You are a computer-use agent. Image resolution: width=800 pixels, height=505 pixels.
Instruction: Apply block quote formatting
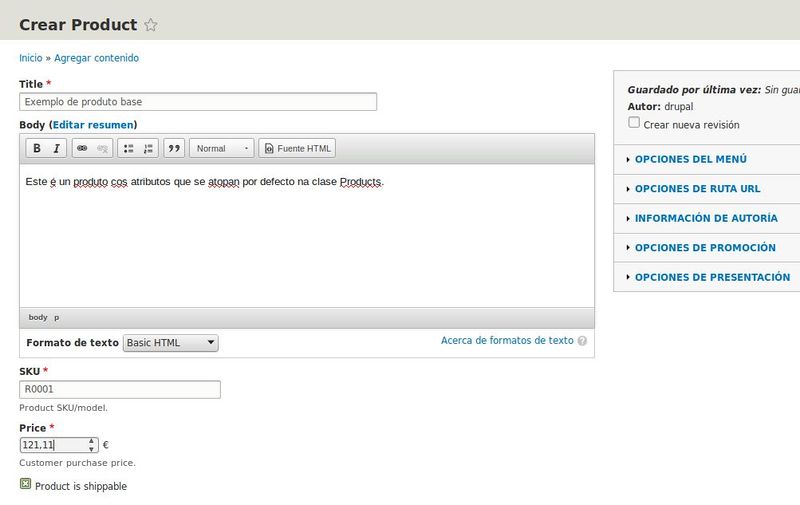pyautogui.click(x=174, y=148)
